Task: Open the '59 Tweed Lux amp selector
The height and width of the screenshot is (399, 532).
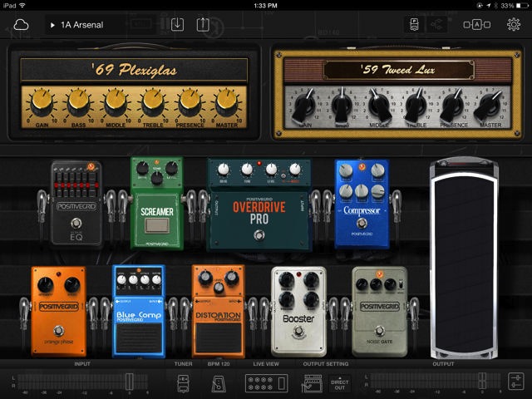Action: (401, 70)
